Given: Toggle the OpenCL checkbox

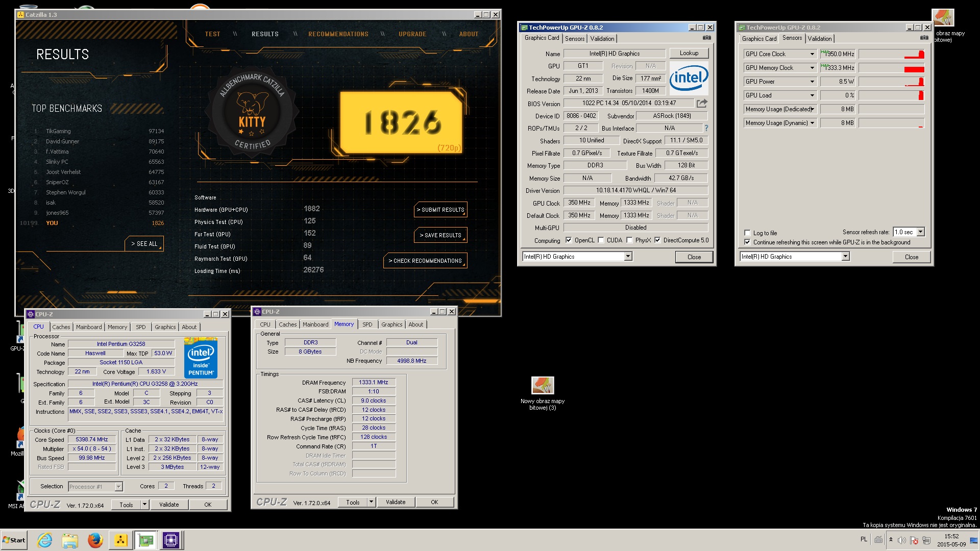Looking at the screenshot, I should pos(569,240).
